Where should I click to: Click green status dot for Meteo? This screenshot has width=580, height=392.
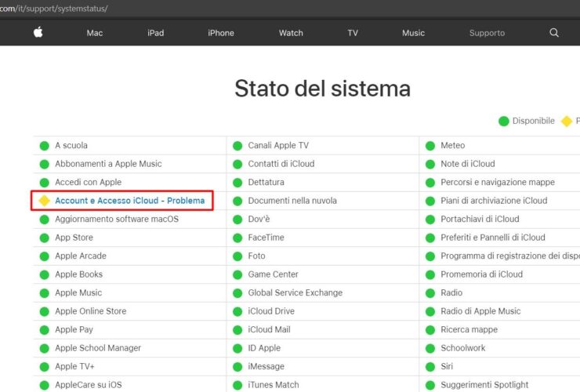430,146
